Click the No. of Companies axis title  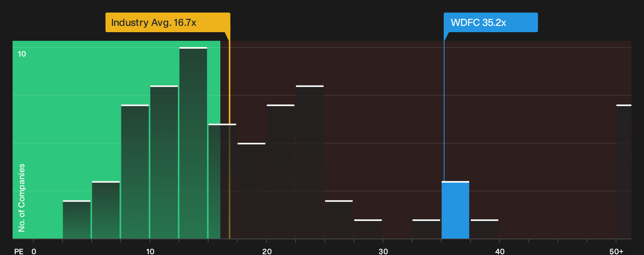tap(22, 197)
